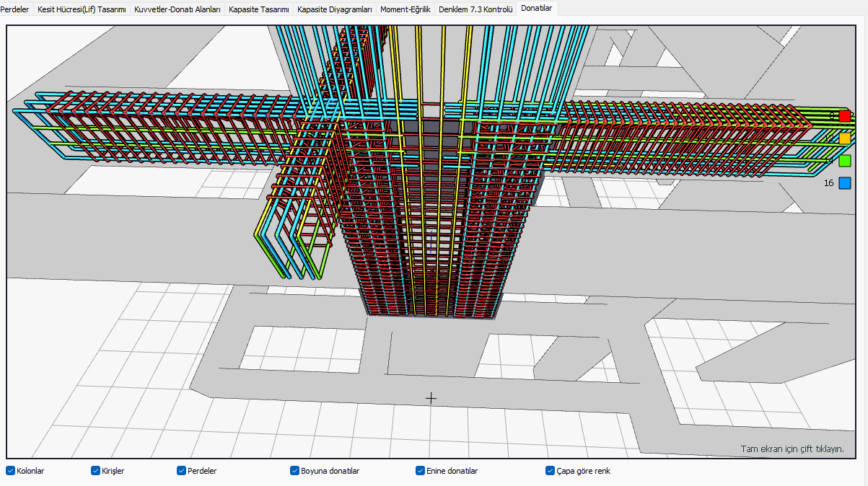
Task: Uncheck the Kolonlar checkbox
Action: pos(11,471)
